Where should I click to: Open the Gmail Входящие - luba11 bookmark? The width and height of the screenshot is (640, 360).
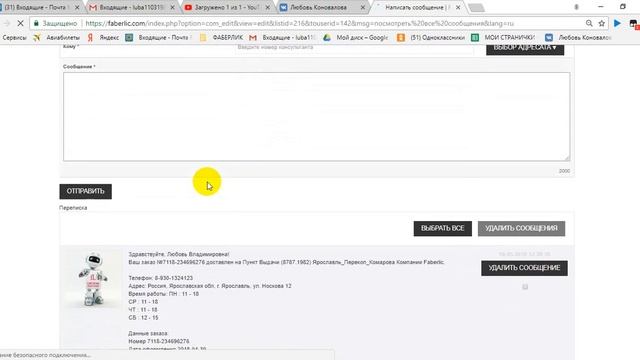(282, 38)
